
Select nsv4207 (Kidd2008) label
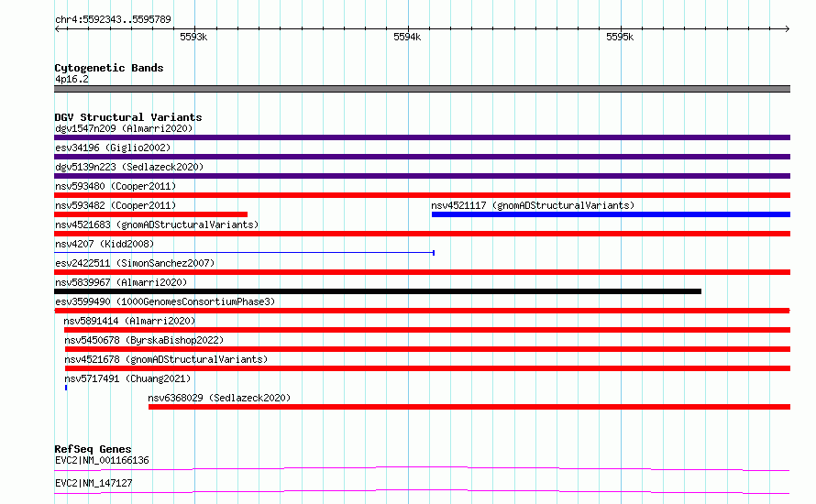click(x=105, y=244)
